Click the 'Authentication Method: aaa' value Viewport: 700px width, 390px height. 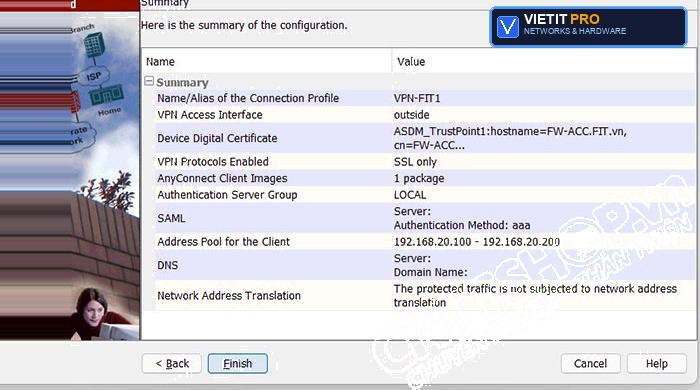[462, 225]
